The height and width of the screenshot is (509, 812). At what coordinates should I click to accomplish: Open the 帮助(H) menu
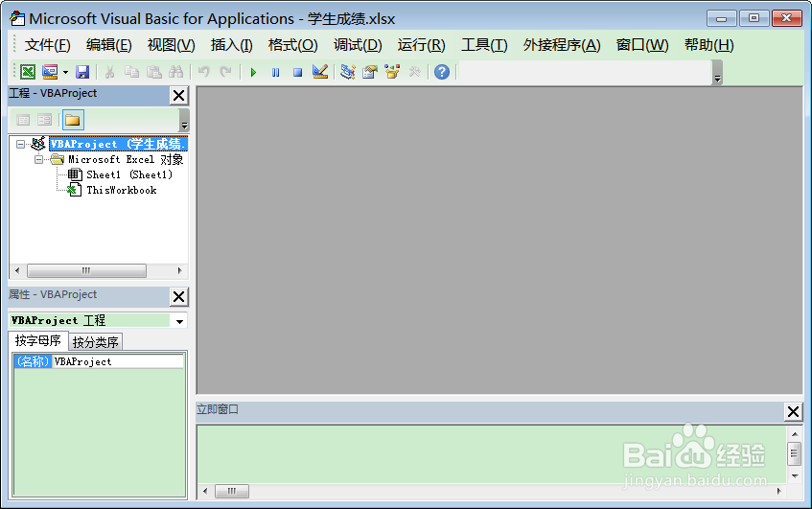click(709, 45)
